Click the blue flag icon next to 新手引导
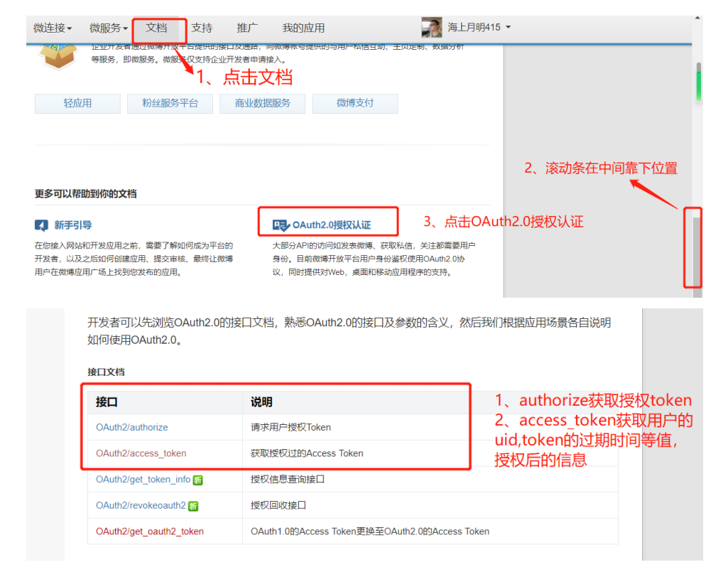Viewport: 728px width, 567px height. click(x=42, y=225)
